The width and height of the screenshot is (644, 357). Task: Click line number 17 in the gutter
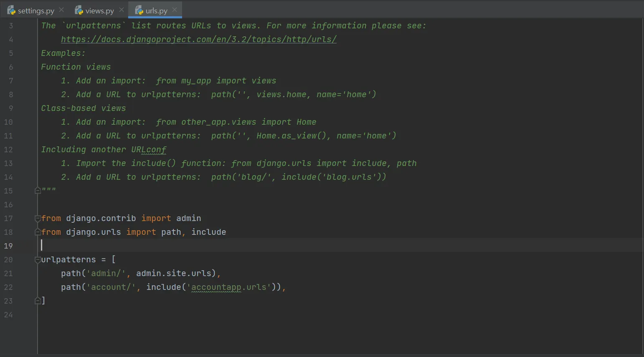(8, 219)
